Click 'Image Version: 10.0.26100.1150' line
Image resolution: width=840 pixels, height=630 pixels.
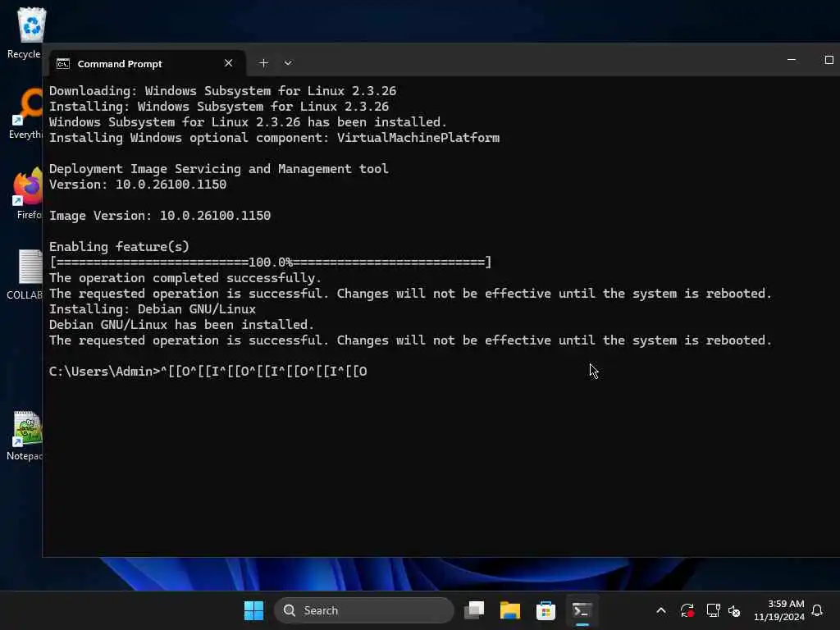[x=160, y=216]
